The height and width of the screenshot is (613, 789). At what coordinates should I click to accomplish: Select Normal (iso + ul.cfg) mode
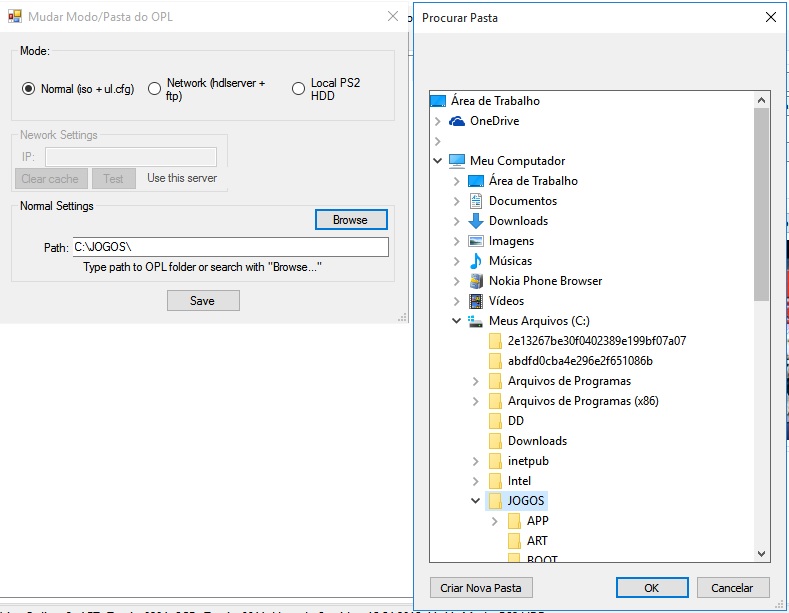click(29, 89)
